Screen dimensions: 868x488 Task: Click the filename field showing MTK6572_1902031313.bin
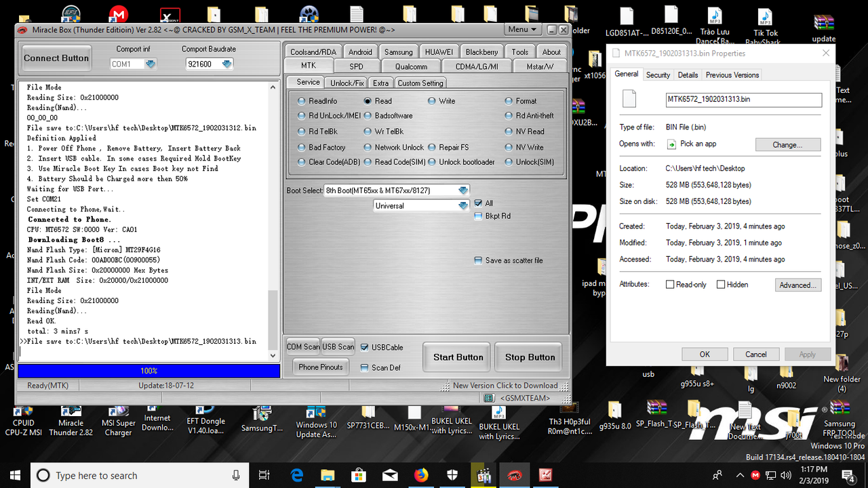point(743,100)
